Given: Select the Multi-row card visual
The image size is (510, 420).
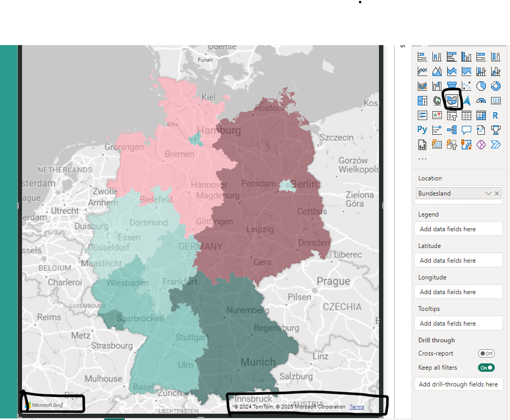Looking at the screenshot, I should tap(422, 115).
